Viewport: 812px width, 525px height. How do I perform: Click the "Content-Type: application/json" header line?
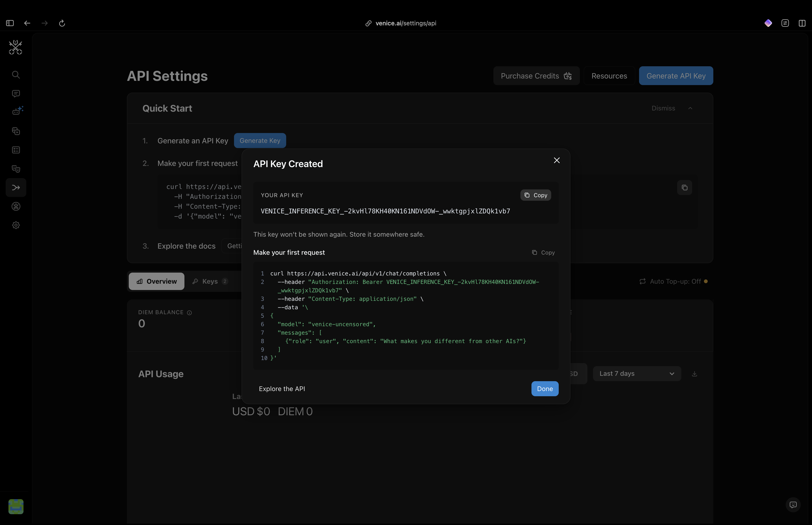pyautogui.click(x=351, y=299)
